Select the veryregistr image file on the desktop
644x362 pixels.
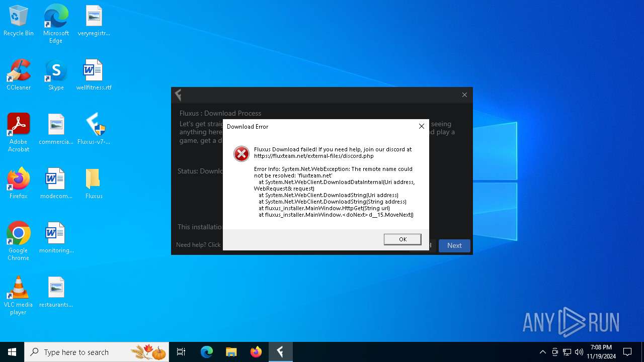pos(94,21)
